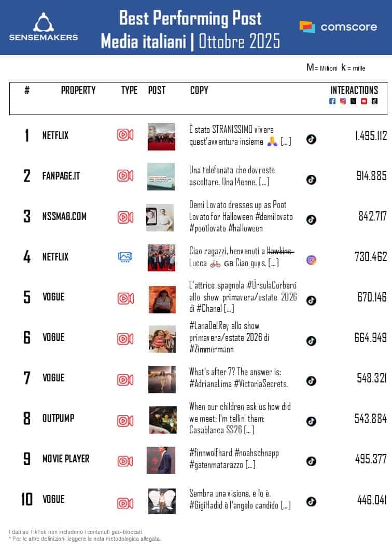Screen dimensions: 392x549
Task: Click the FANPAGE.IT property name
Action: click(x=61, y=176)
